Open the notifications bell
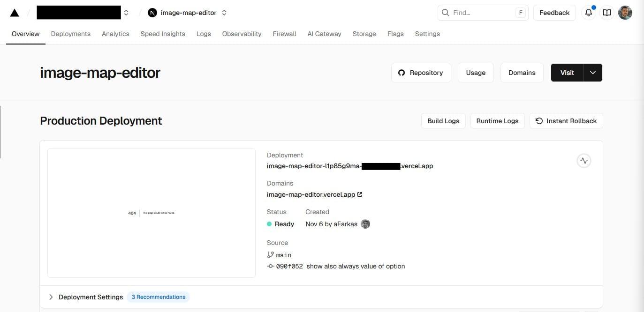Screen dimensions: 644x312 click(588, 13)
